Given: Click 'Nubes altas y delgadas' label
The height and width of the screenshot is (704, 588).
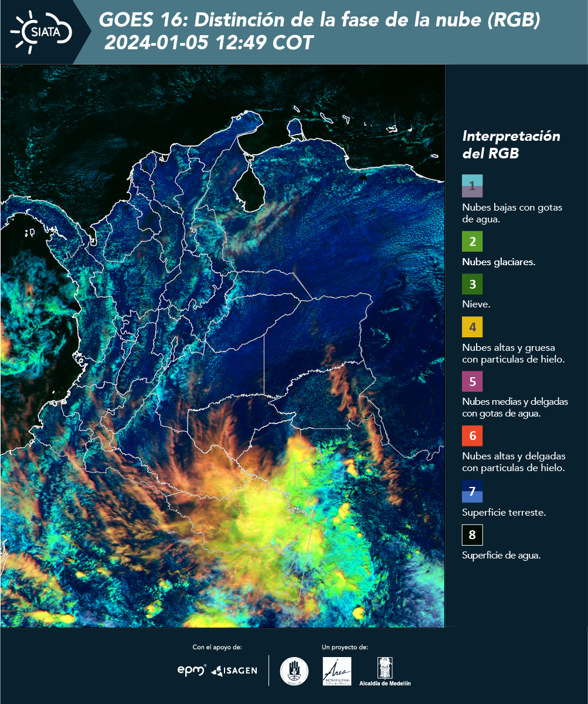Looking at the screenshot, I should click(x=514, y=462).
